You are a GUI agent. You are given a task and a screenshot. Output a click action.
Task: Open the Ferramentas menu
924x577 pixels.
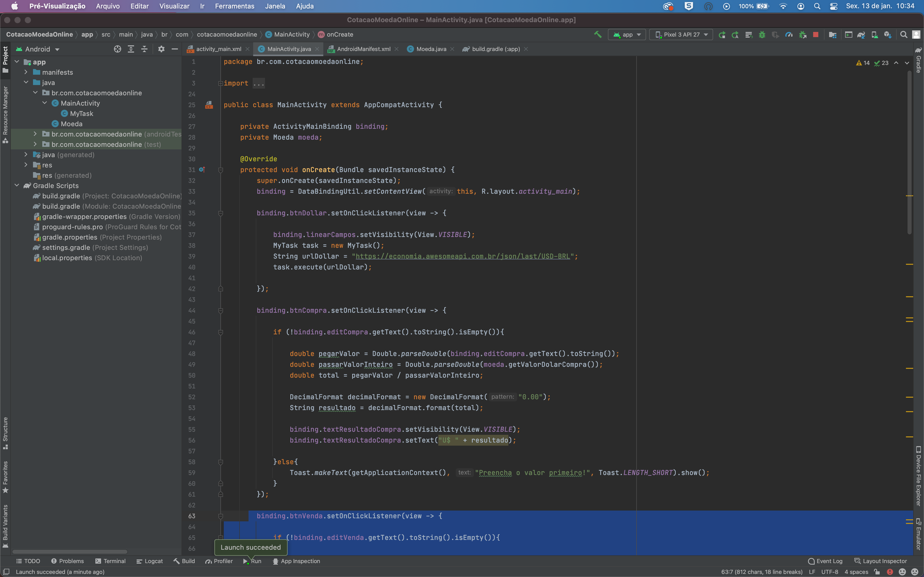coord(234,6)
